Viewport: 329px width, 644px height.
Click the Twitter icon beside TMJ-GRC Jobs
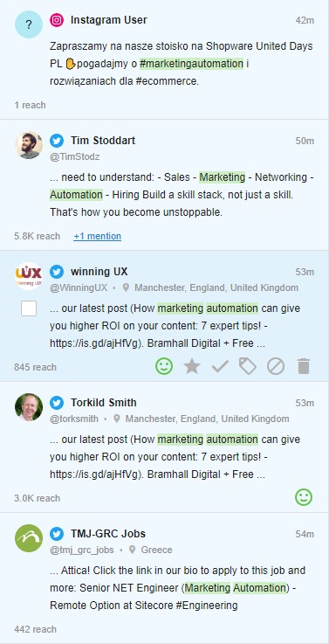(x=57, y=534)
